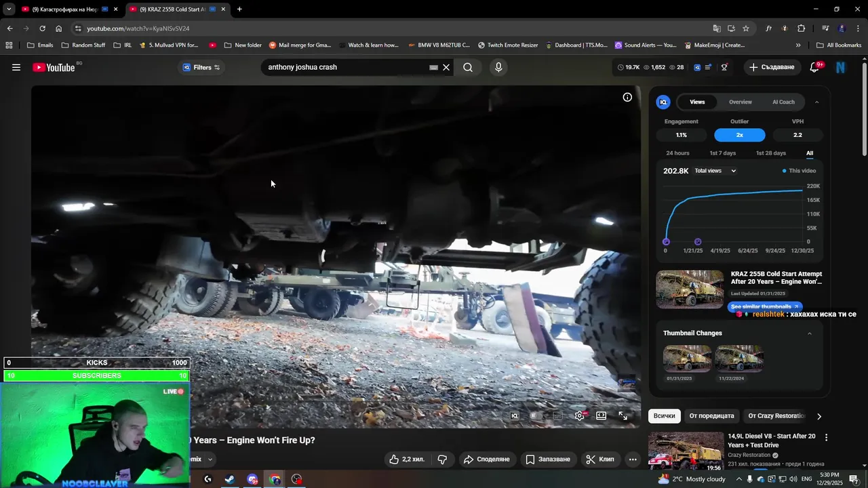Create a clip with Клип button
Image resolution: width=868 pixels, height=488 pixels.
tap(599, 459)
